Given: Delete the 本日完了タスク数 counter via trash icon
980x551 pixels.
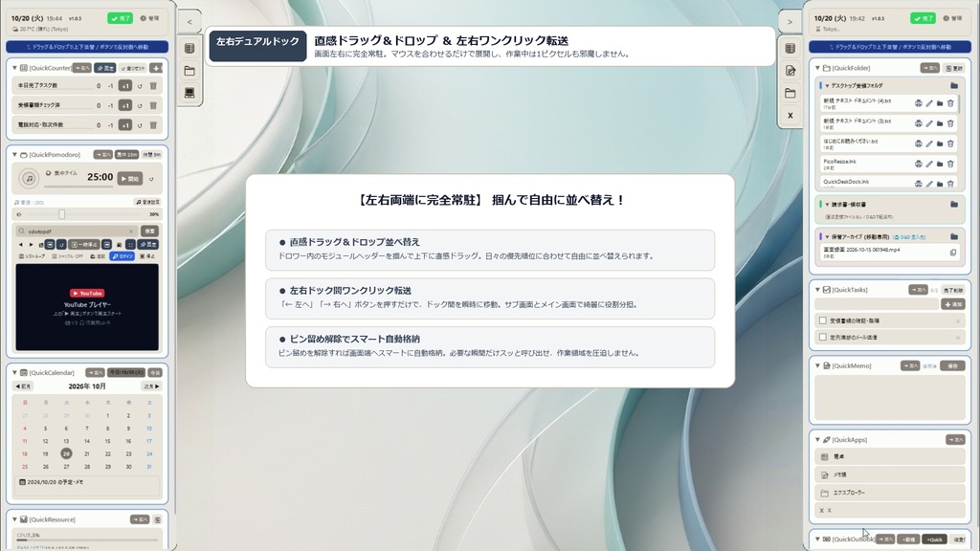Looking at the screenshot, I should [153, 85].
